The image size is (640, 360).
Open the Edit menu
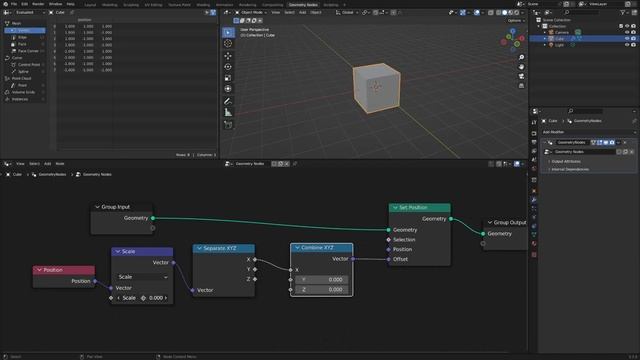pos(24,4)
